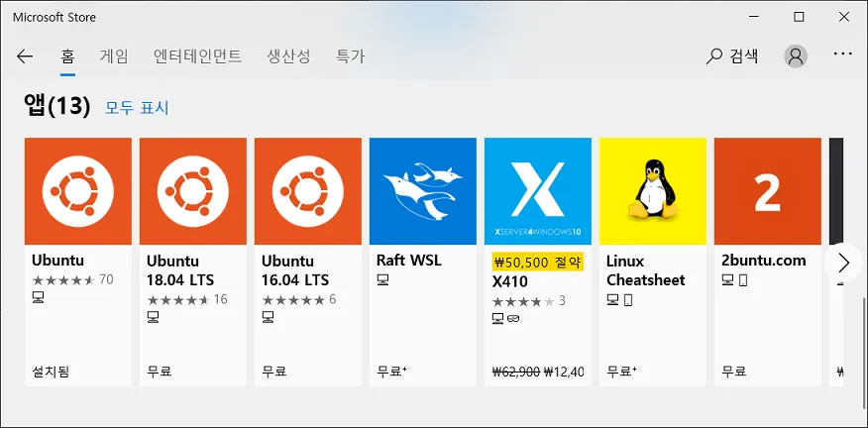The height and width of the screenshot is (428, 868).
Task: Go back with the arrow icon
Action: point(25,55)
